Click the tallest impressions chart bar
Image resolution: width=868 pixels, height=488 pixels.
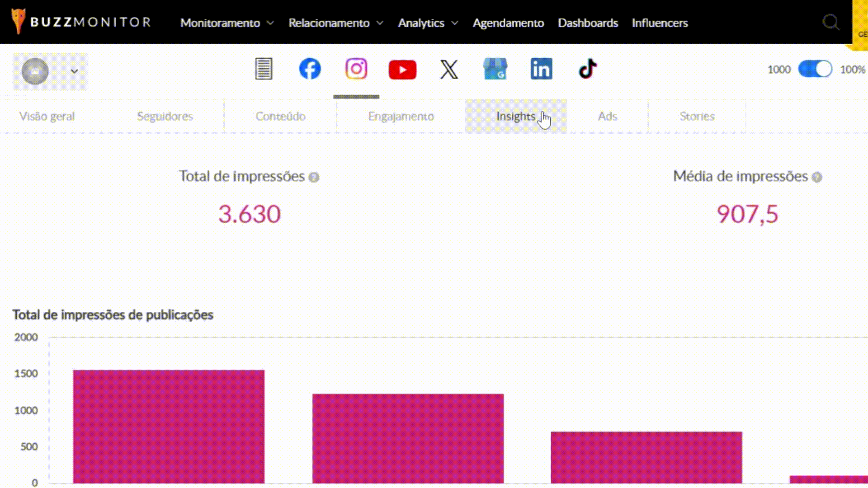tap(169, 426)
